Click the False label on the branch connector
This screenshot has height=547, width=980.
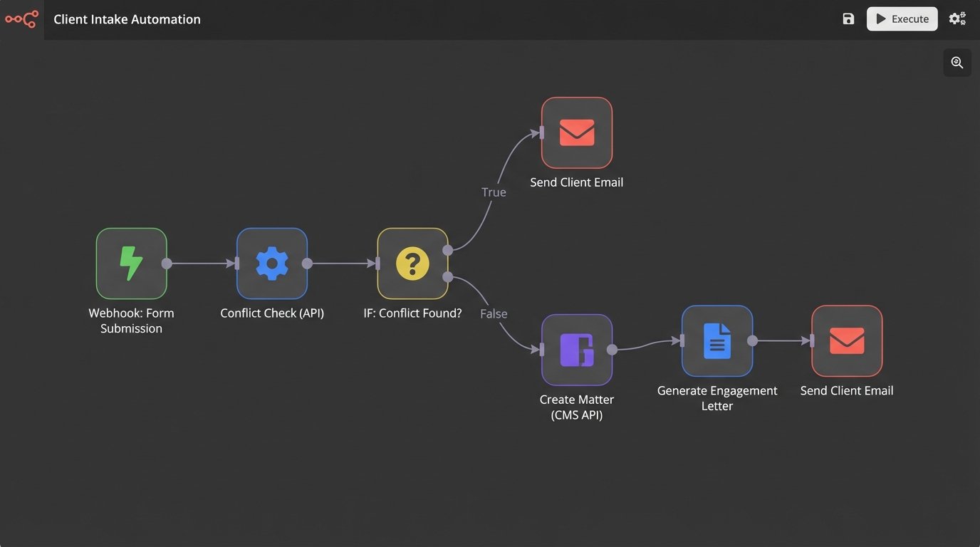tap(494, 314)
